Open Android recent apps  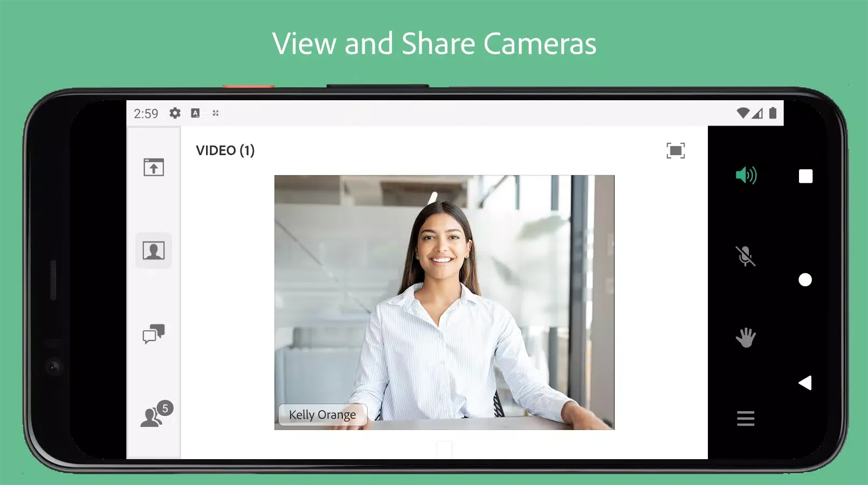[x=805, y=176]
